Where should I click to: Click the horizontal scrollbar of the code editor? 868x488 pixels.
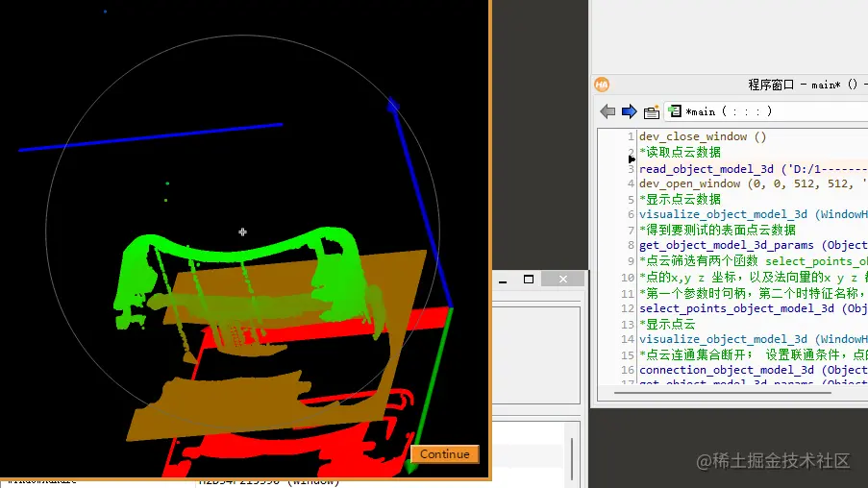[723, 393]
